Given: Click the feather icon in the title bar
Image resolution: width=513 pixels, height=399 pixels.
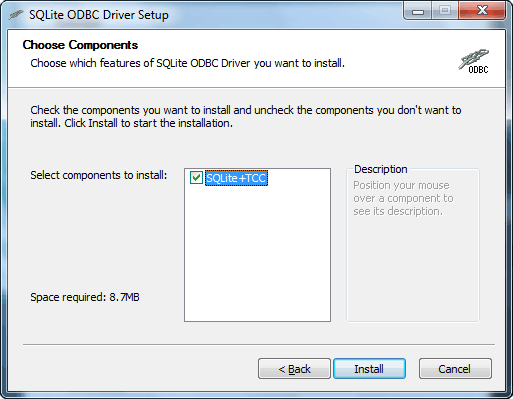Looking at the screenshot, I should coord(16,15).
